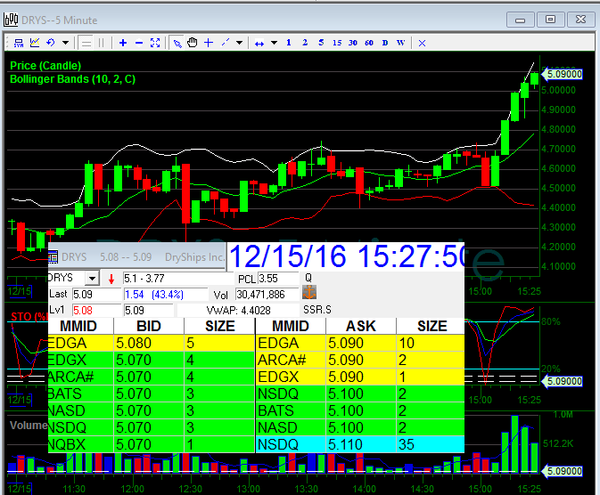This screenshot has width=600, height=495.
Task: Click the anchor icon in Level 2 window
Action: [x=309, y=292]
